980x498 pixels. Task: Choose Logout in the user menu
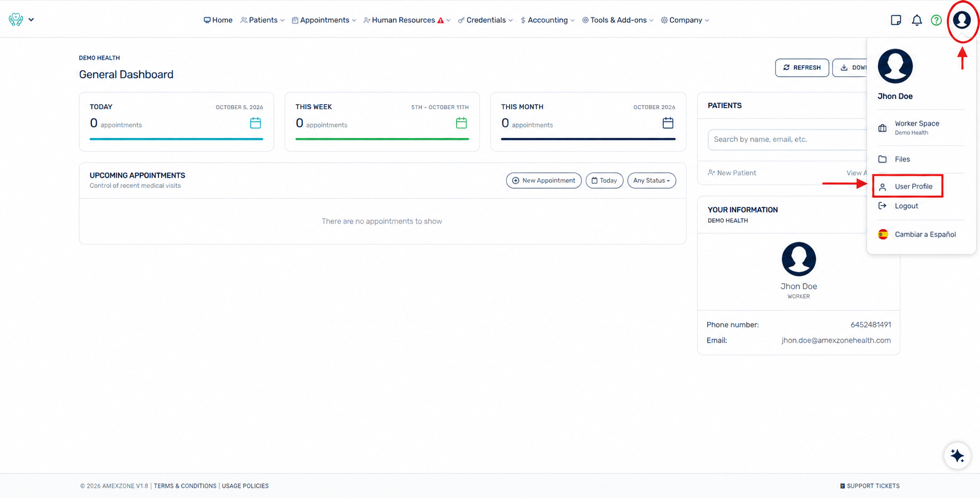click(906, 206)
